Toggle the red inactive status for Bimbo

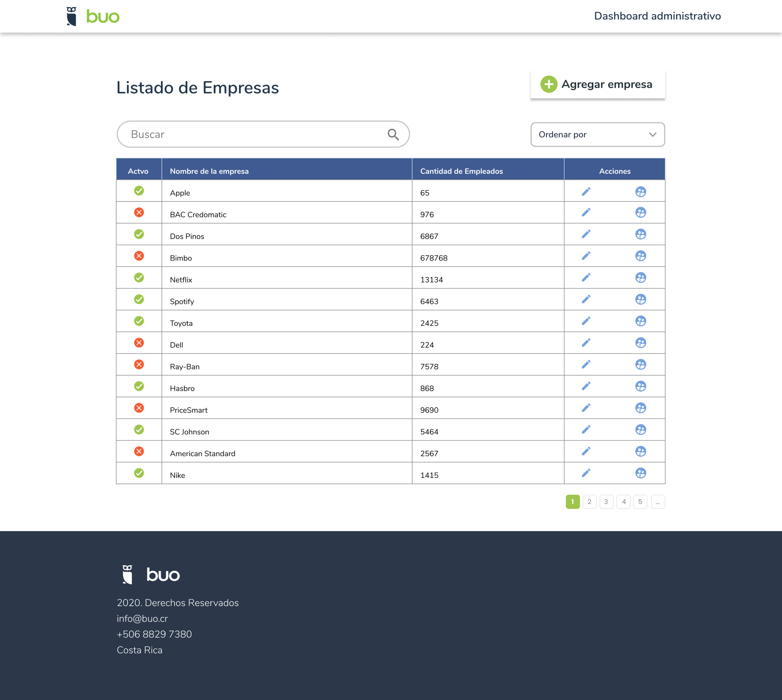pos(139,256)
